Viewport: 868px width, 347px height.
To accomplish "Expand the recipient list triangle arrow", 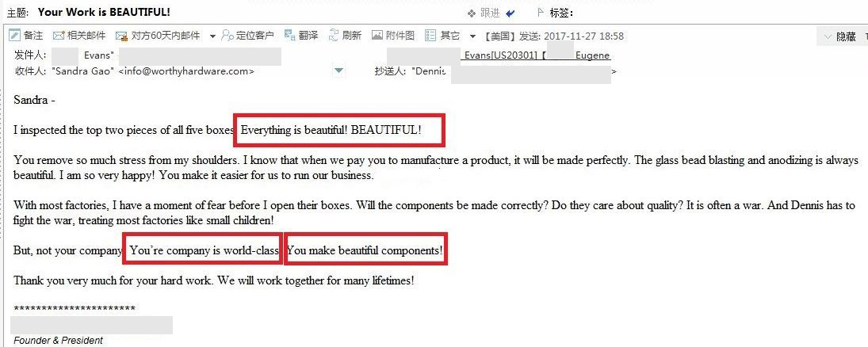I will click(x=339, y=71).
